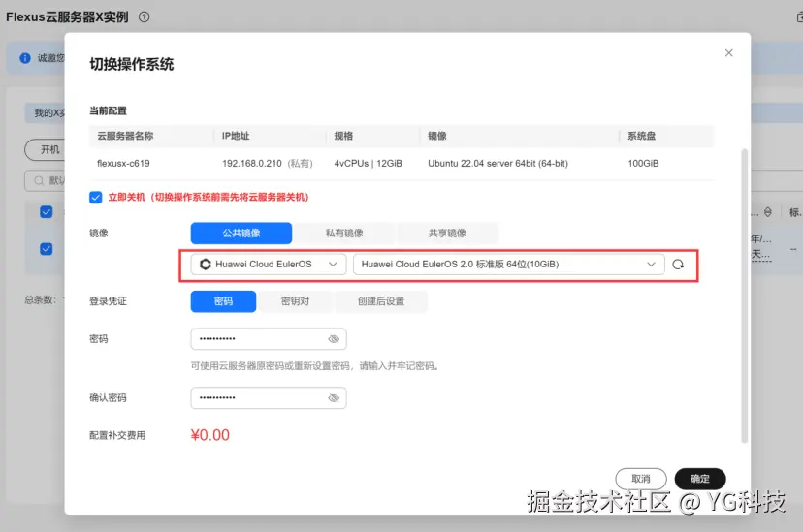This screenshot has width=803, height=532.
Task: Click the 系统盘 column header
Action: [x=642, y=136]
